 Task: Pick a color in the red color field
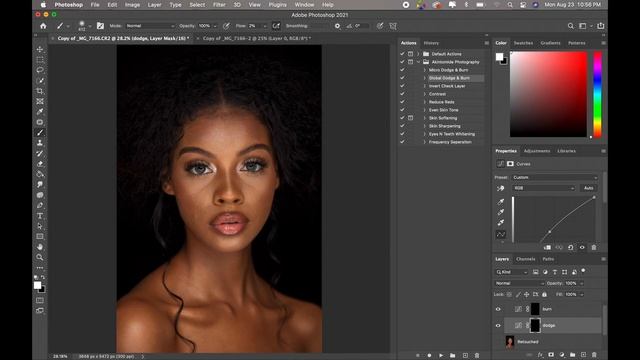(x=549, y=94)
